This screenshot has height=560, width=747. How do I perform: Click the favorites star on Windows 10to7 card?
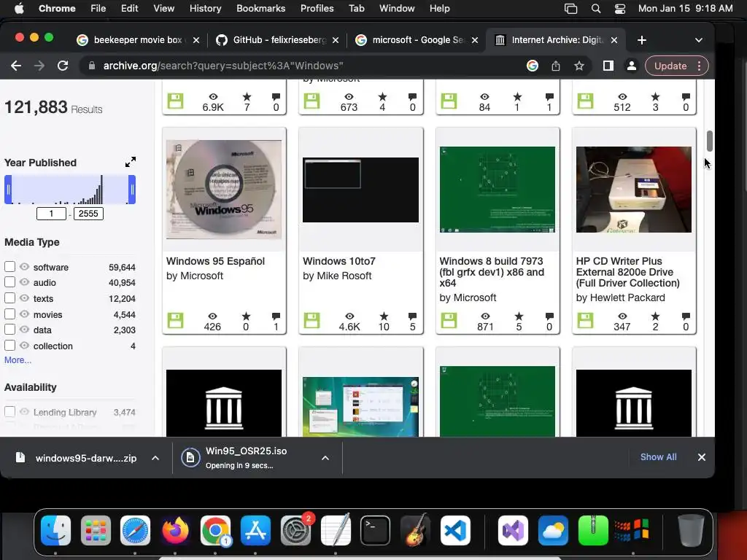384,316
